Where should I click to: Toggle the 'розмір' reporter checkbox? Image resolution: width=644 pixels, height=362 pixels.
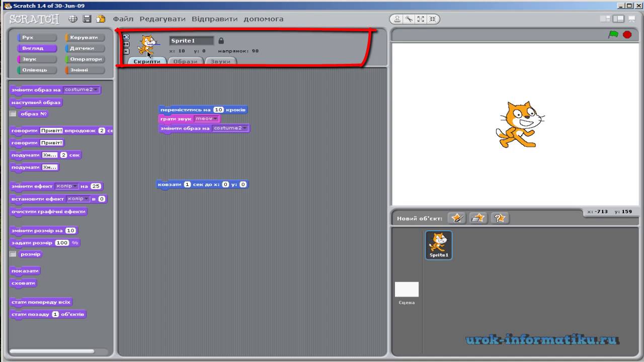pyautogui.click(x=13, y=254)
